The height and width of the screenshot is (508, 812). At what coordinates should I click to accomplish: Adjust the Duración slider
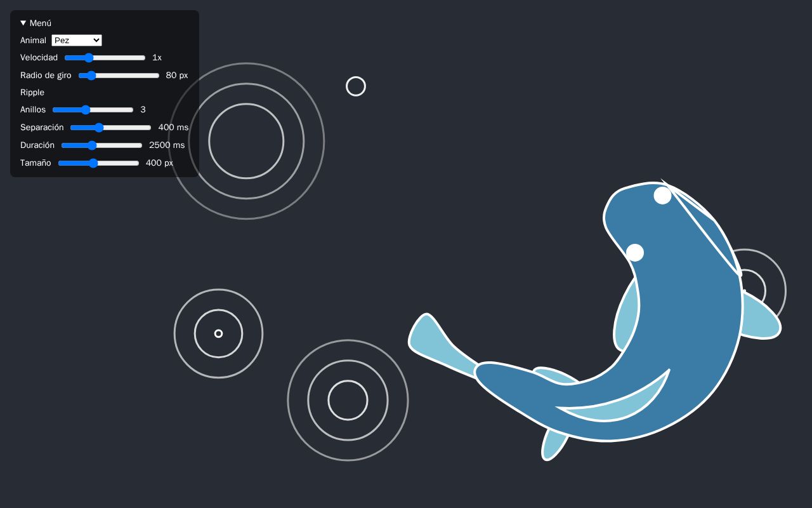(102, 145)
